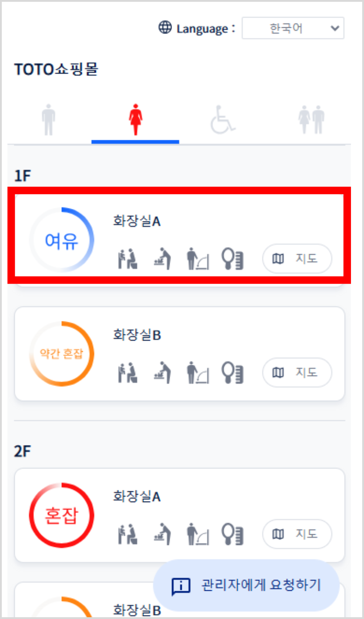Select the men's restroom tab
Image resolution: width=364 pixels, height=619 pixels.
pyautogui.click(x=48, y=120)
